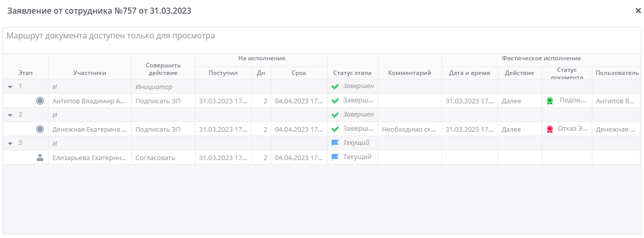Select participant Денежная Екатерина cell
The height and width of the screenshot is (238, 644).
point(90,129)
